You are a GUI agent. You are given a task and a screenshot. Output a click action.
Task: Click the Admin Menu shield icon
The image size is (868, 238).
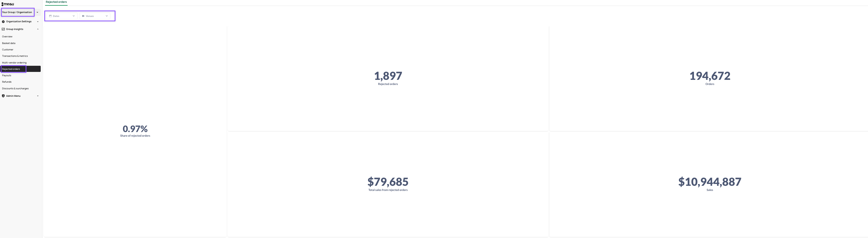[x=3, y=96]
